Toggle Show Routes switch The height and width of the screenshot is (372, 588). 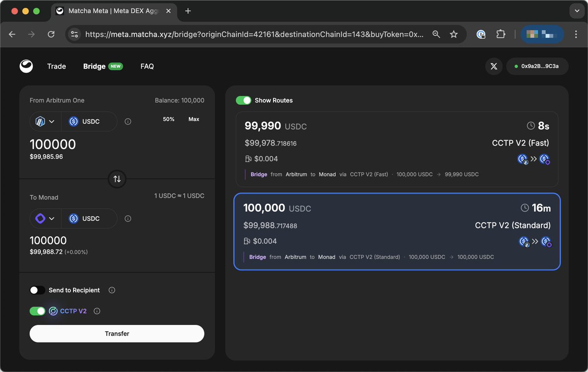coord(244,100)
